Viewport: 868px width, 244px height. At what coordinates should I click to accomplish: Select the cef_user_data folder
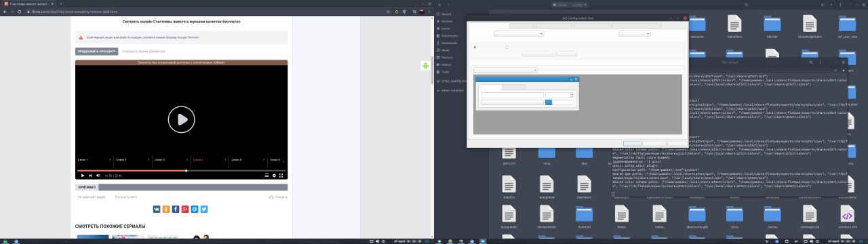(x=848, y=26)
